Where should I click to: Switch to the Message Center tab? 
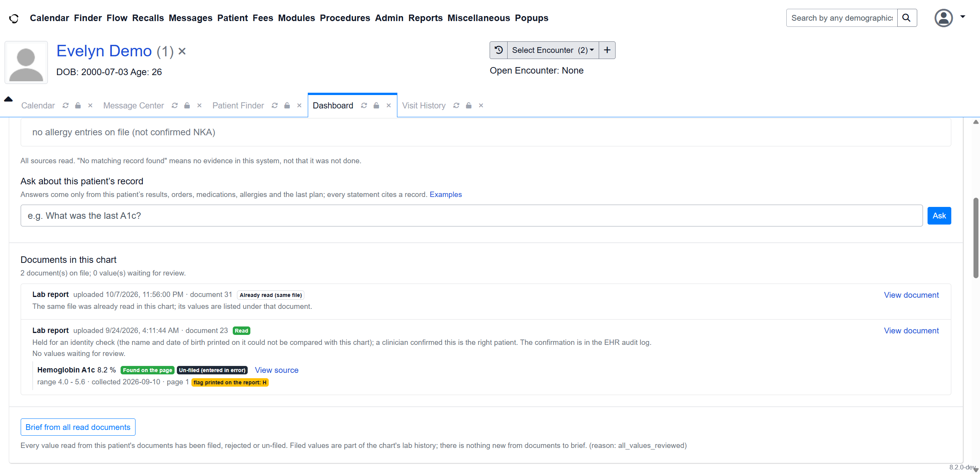point(133,105)
